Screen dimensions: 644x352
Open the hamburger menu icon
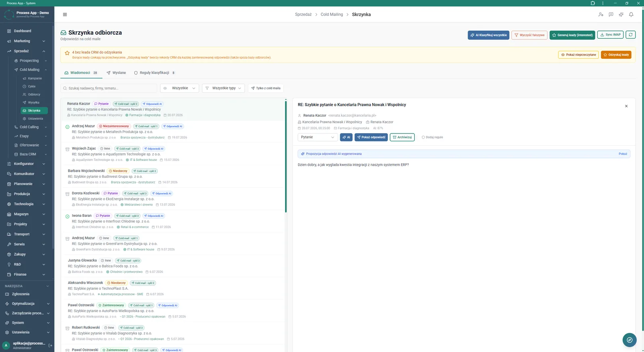[65, 14]
